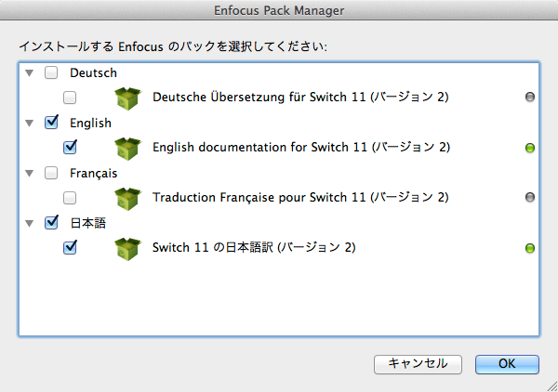Click the キャンセル button
558x392 pixels.
pyautogui.click(x=418, y=364)
